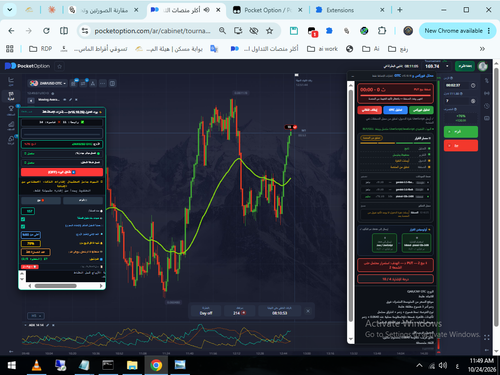Expand the hidden bookmarks chevron
Screen dimensions: 500x375
point(482,49)
